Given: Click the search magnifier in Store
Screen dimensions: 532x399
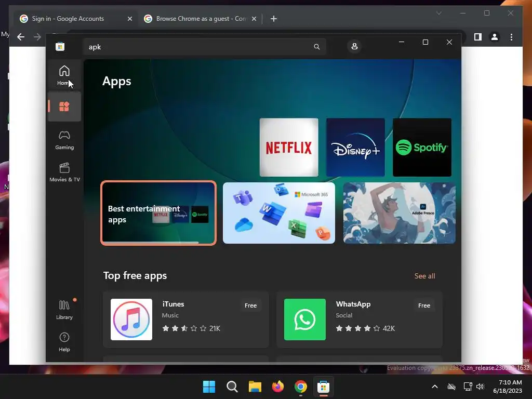Looking at the screenshot, I should [x=316, y=47].
